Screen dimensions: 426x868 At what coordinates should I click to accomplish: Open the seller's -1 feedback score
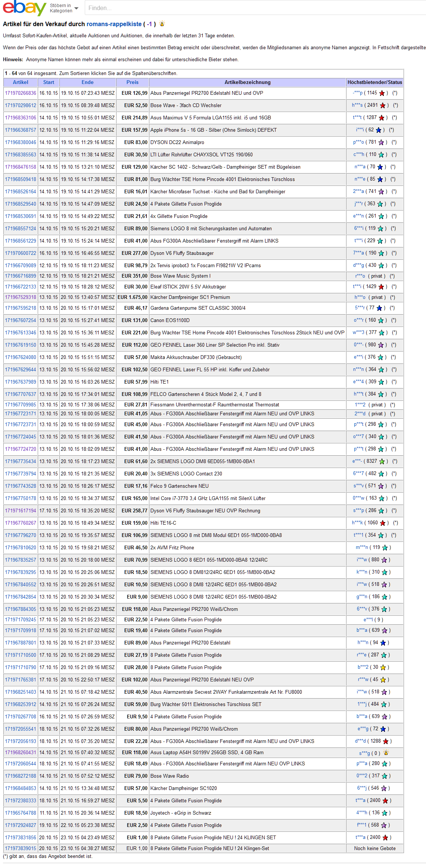coord(149,24)
